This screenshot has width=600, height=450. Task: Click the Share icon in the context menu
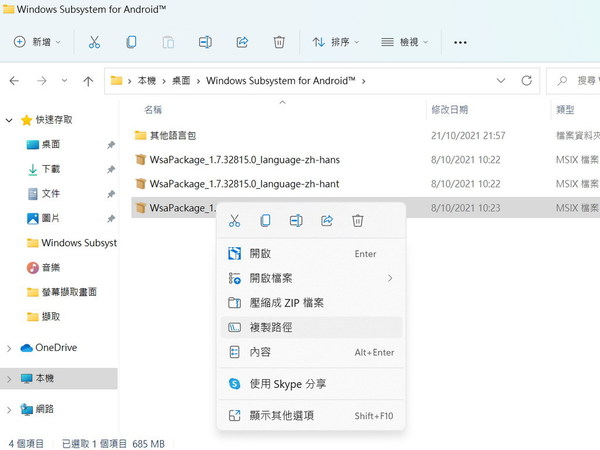[327, 221]
